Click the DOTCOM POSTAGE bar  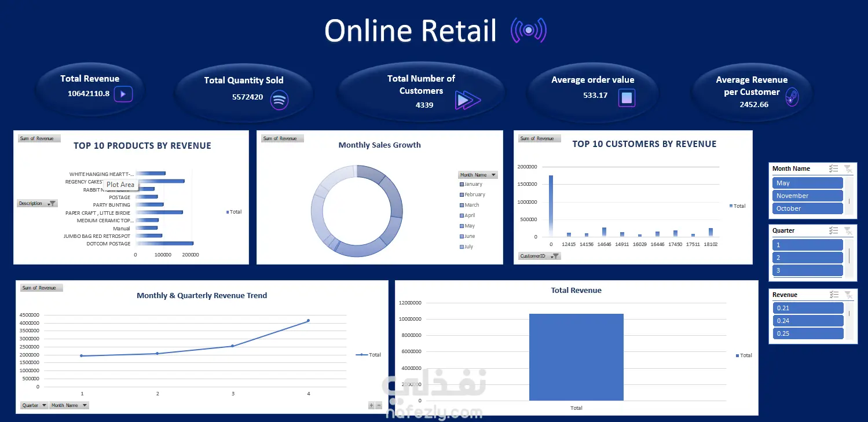coord(164,244)
